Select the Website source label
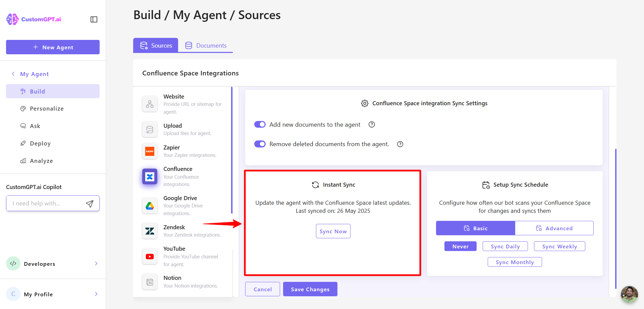Screen dimensions: 644x309 174,97
